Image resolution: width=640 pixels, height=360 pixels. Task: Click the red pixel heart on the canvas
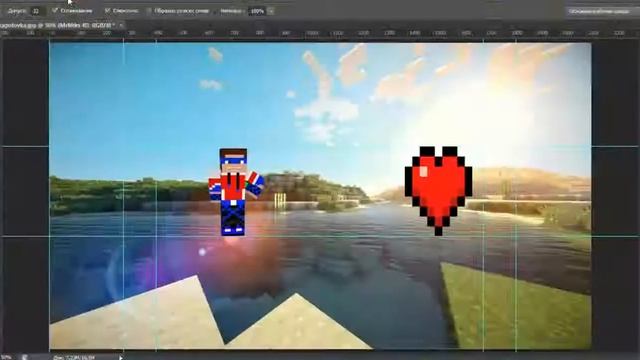tap(438, 191)
